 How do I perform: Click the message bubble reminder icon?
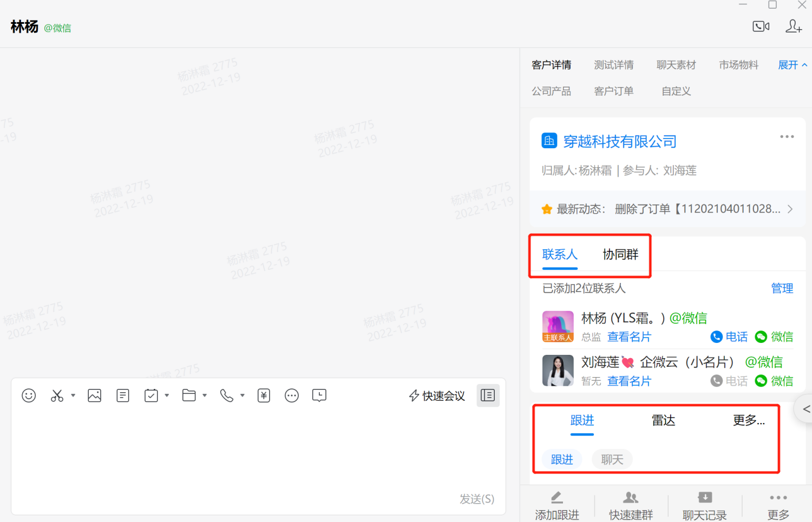point(319,395)
